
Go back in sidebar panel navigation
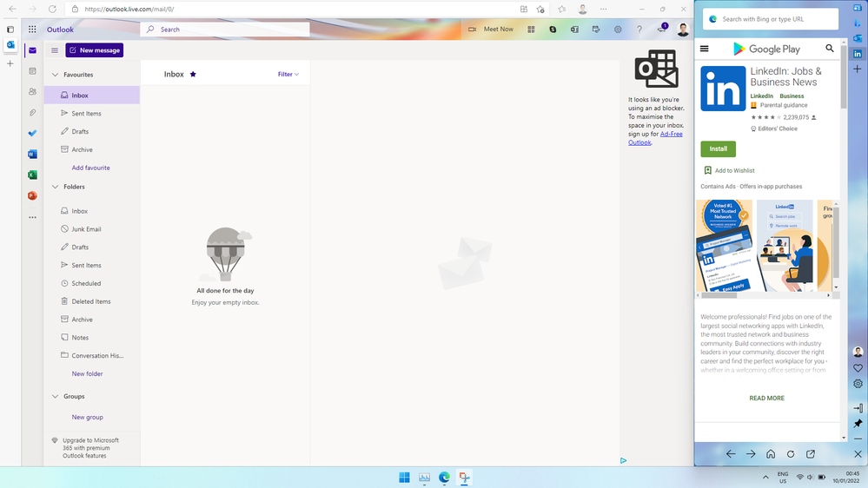(x=731, y=454)
